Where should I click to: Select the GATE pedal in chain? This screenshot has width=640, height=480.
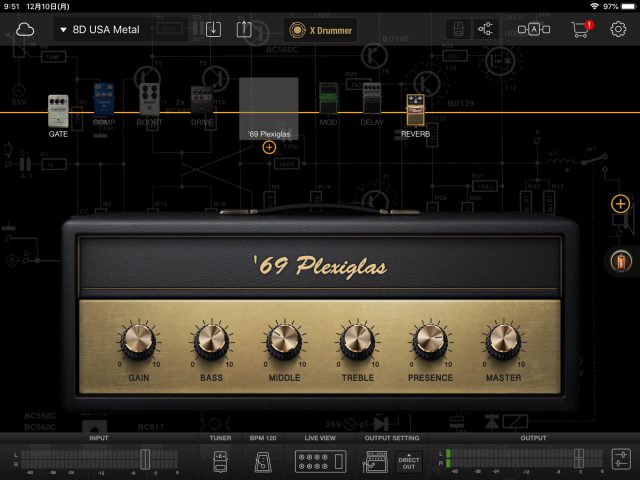58,111
